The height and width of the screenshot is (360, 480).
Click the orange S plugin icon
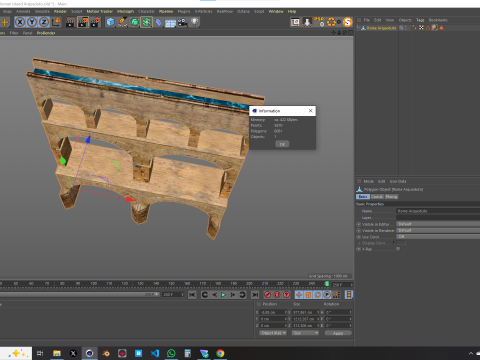pos(348,22)
